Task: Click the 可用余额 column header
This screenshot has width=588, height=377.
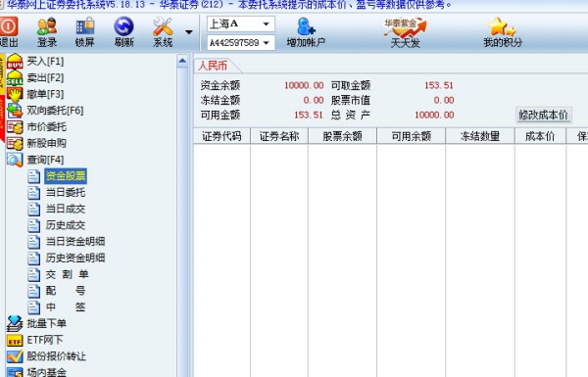Action: pos(411,136)
